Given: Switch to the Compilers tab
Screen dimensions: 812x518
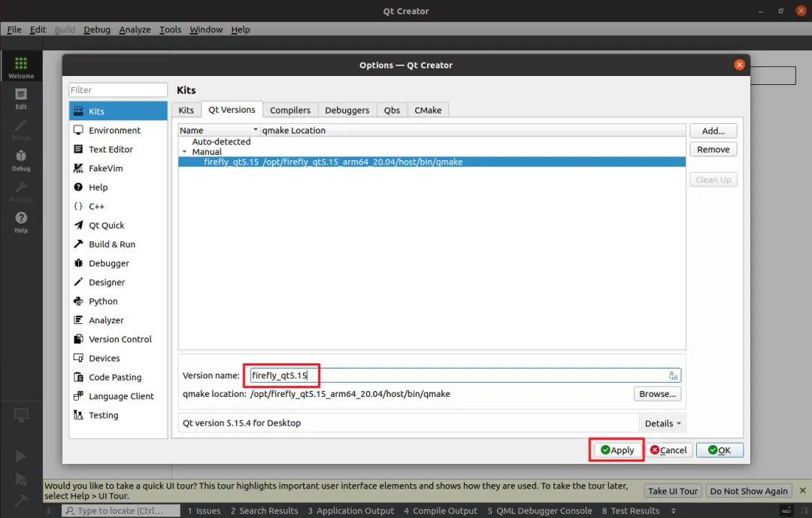Looking at the screenshot, I should coord(290,111).
